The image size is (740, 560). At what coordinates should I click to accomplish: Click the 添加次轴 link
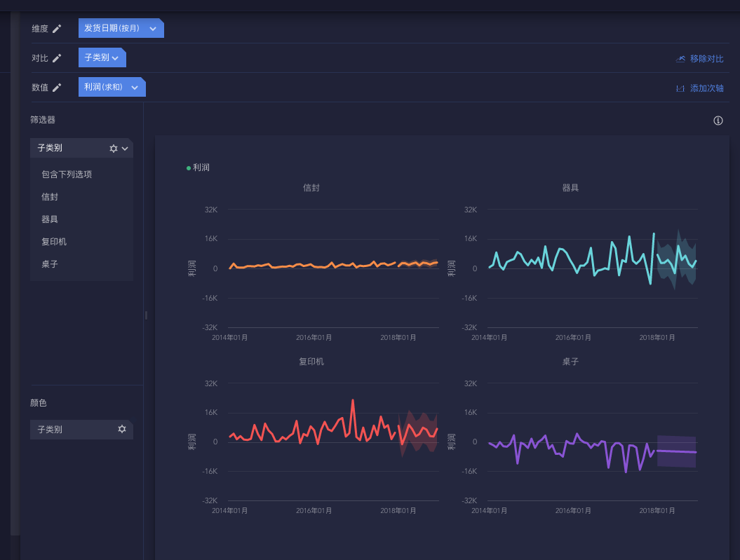706,88
